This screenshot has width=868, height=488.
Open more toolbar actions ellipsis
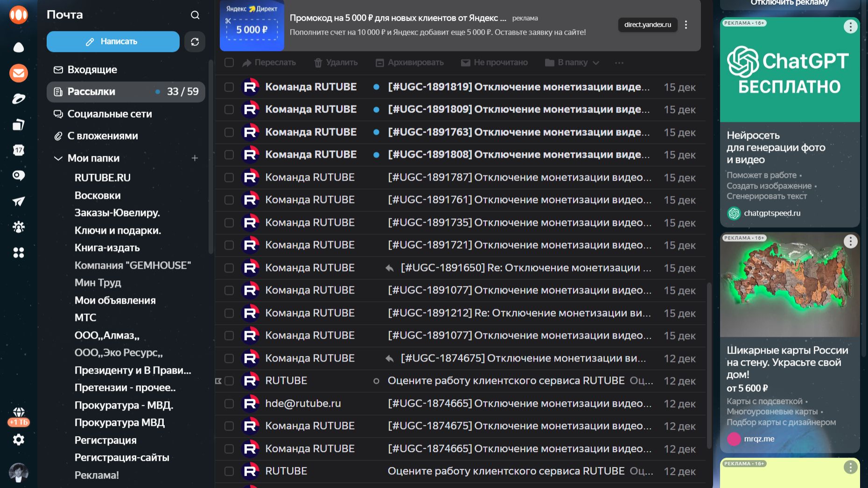pyautogui.click(x=619, y=63)
